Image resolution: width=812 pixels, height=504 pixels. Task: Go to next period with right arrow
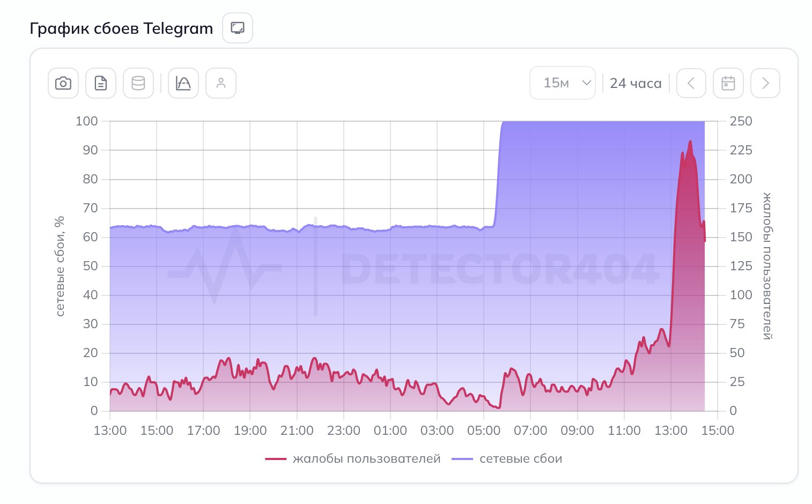(765, 83)
